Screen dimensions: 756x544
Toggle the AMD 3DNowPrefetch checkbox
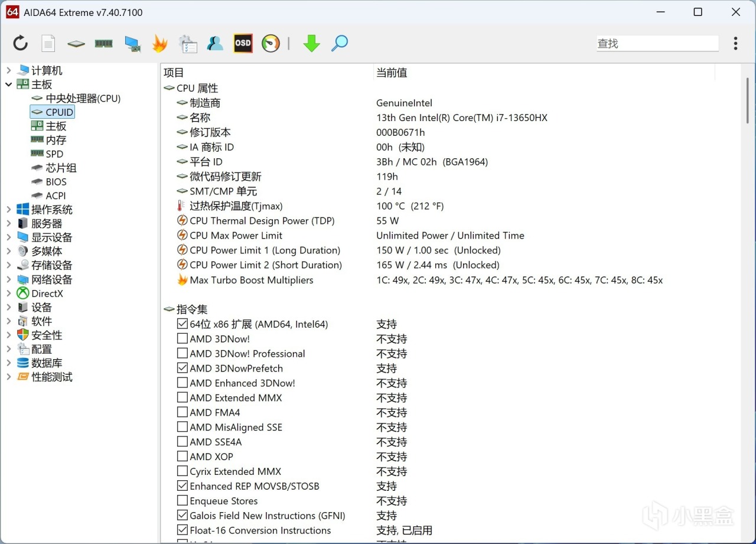(x=183, y=368)
